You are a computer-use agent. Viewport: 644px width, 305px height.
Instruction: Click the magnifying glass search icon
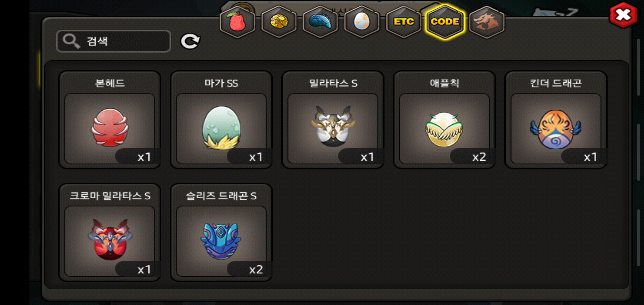71,41
